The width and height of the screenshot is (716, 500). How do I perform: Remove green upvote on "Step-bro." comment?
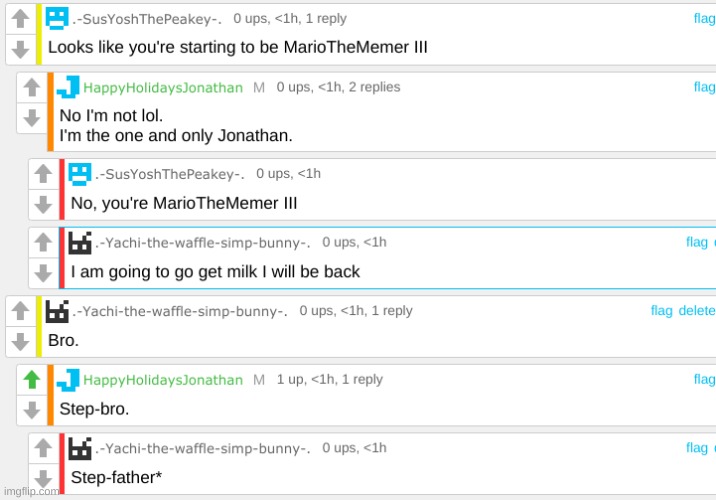pyautogui.click(x=32, y=379)
